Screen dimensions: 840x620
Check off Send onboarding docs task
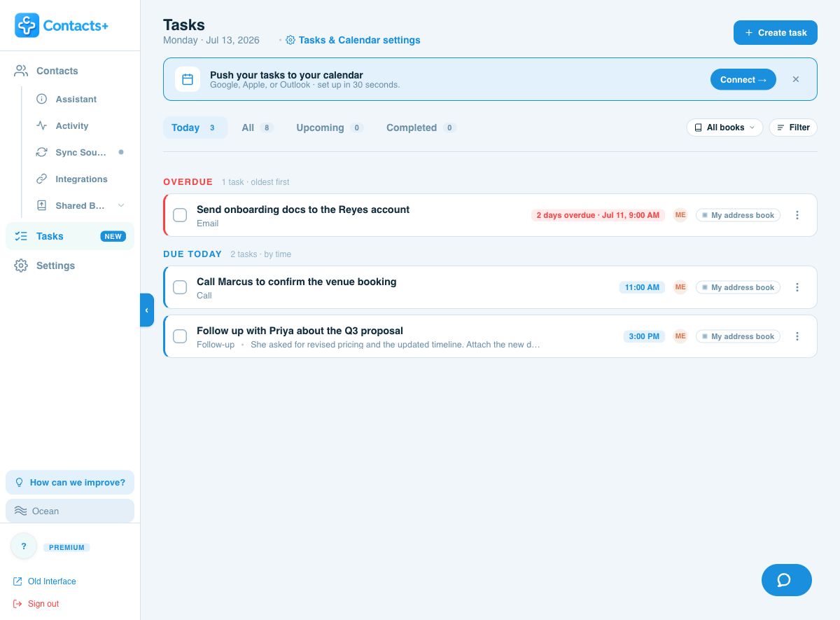[x=180, y=215]
